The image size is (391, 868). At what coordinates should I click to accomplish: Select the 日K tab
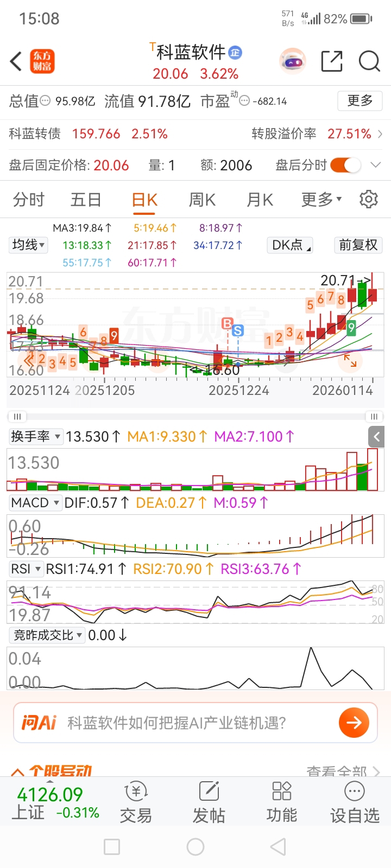coord(144,200)
